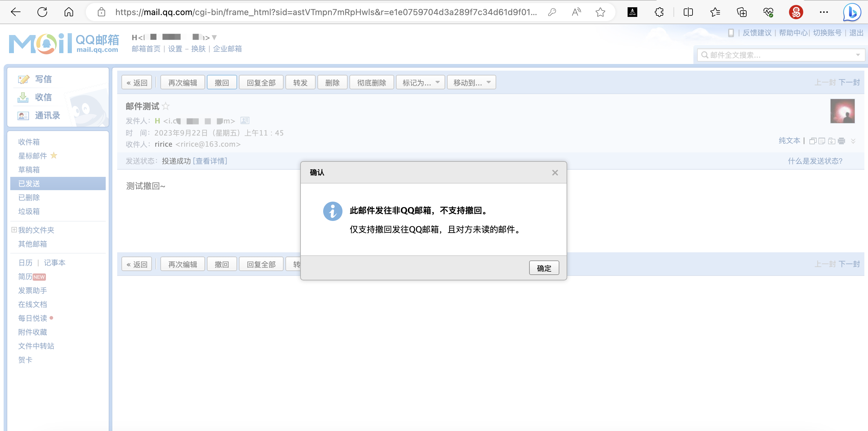This screenshot has height=431, width=868.
Task: Open the 已发送 folder
Action: click(29, 184)
